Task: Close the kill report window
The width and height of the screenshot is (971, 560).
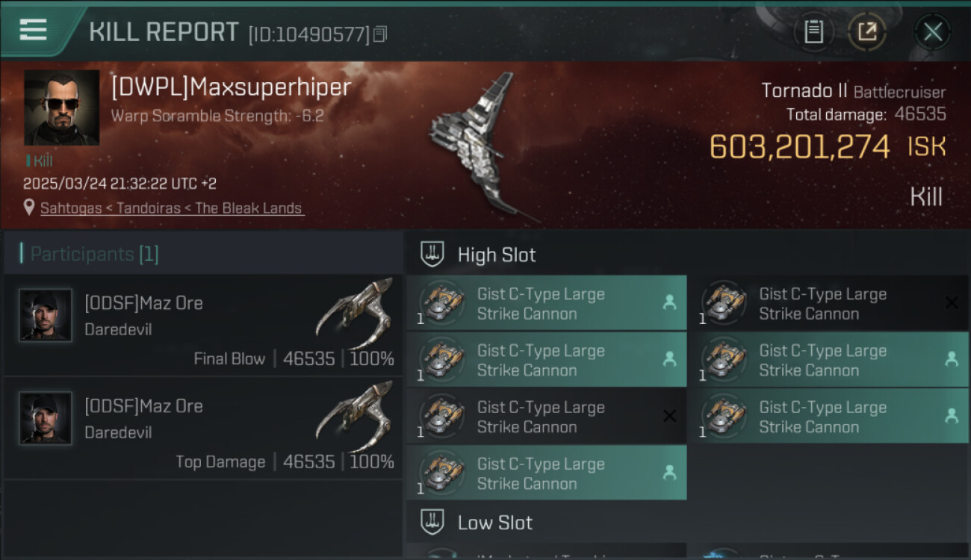Action: [933, 32]
